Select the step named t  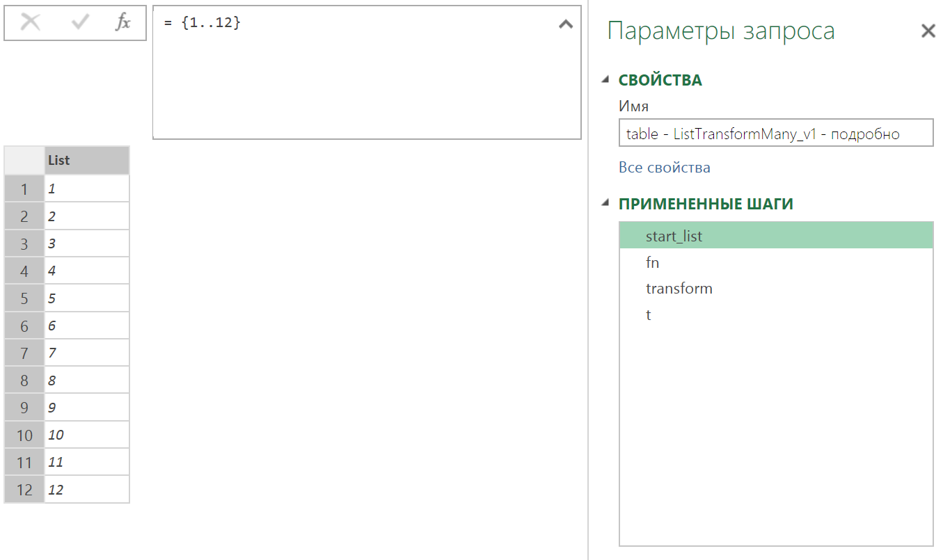(x=648, y=314)
